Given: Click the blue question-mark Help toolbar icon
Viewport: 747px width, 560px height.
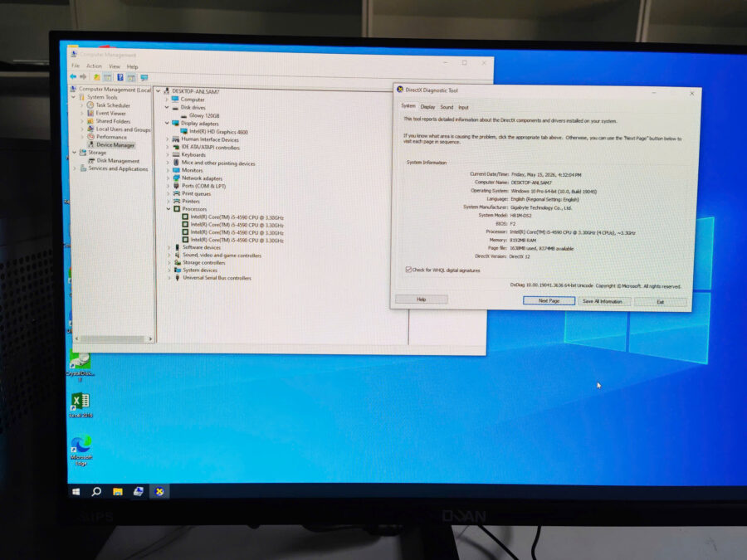Looking at the screenshot, I should (120, 77).
